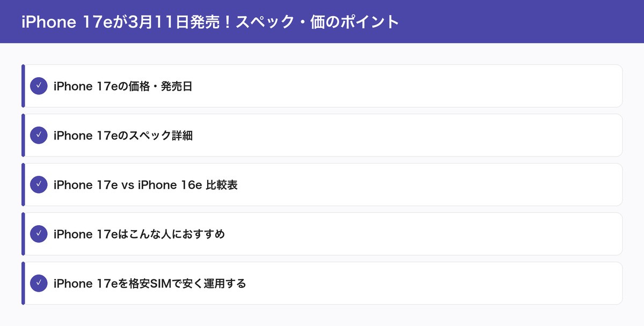The height and width of the screenshot is (326, 644).
Task: Open the iPhone 17eのスペック詳細 link
Action: [x=123, y=136]
